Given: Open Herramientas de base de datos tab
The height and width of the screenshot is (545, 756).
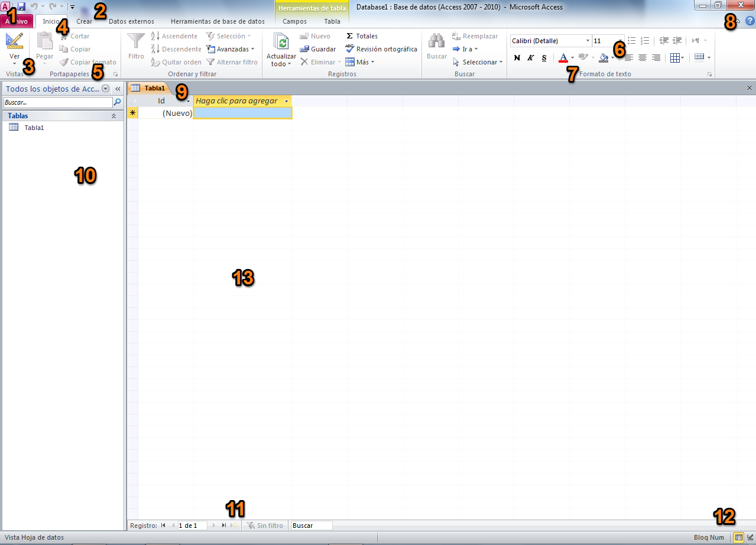Looking at the screenshot, I should (x=218, y=21).
